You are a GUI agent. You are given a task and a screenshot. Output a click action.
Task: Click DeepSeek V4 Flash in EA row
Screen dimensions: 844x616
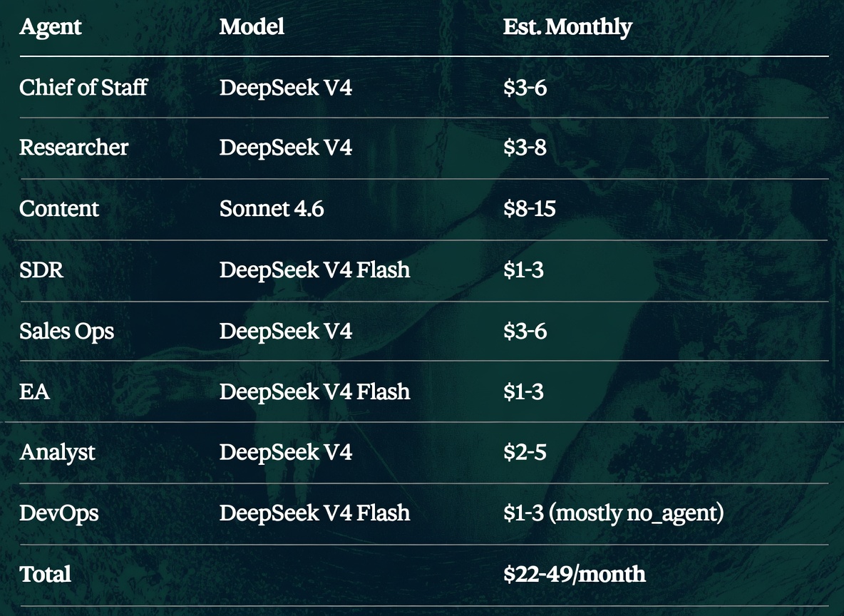[314, 391]
